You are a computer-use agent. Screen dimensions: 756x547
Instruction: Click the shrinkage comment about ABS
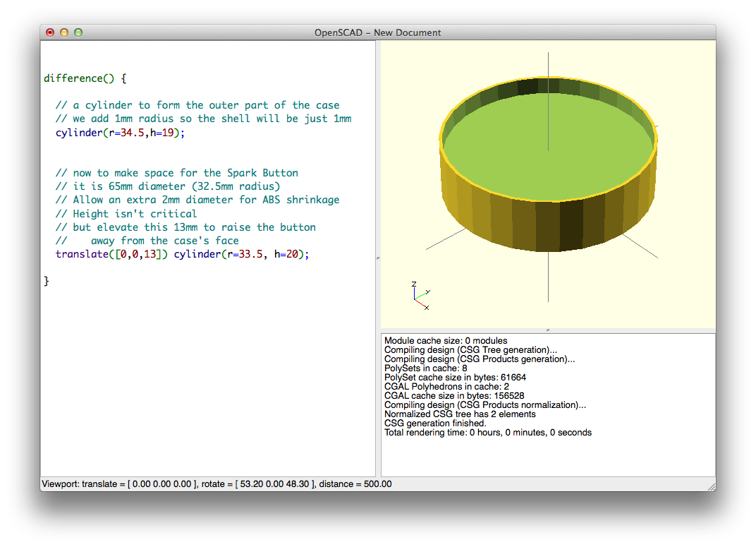pyautogui.click(x=198, y=200)
